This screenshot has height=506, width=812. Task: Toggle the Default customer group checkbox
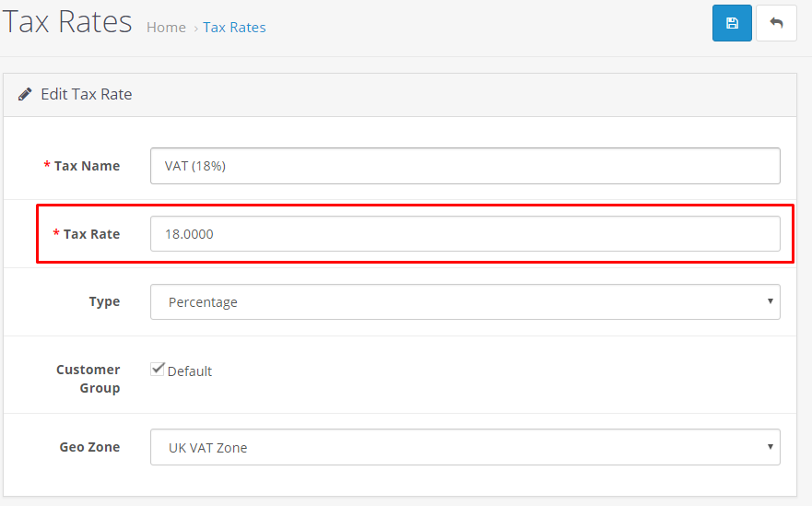coord(158,369)
